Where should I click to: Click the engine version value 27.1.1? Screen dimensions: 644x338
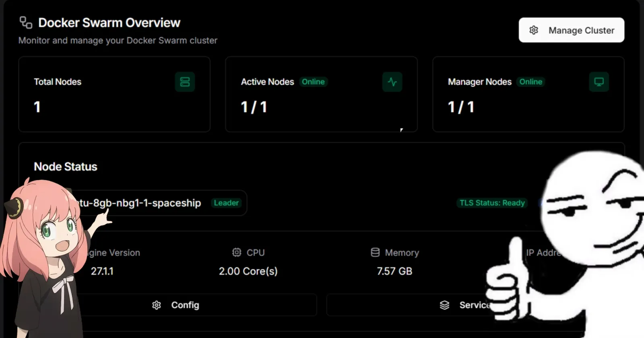(102, 271)
